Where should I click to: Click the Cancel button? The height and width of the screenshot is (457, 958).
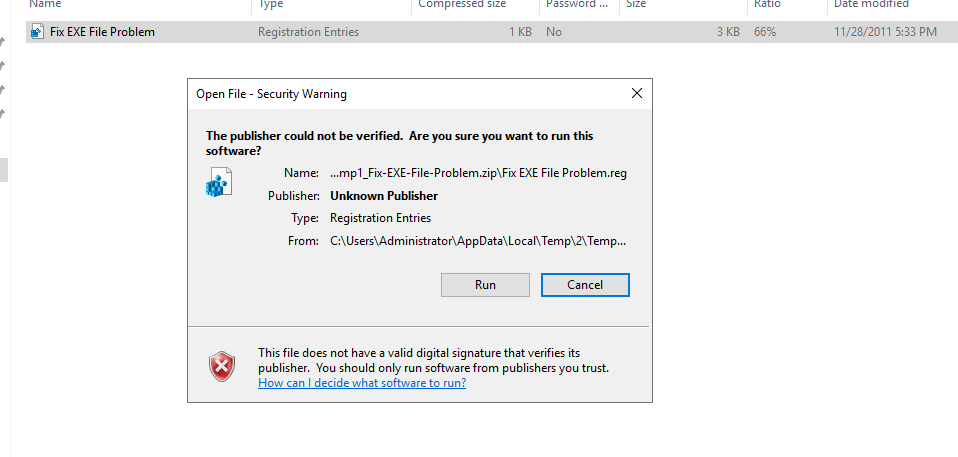pyautogui.click(x=585, y=285)
